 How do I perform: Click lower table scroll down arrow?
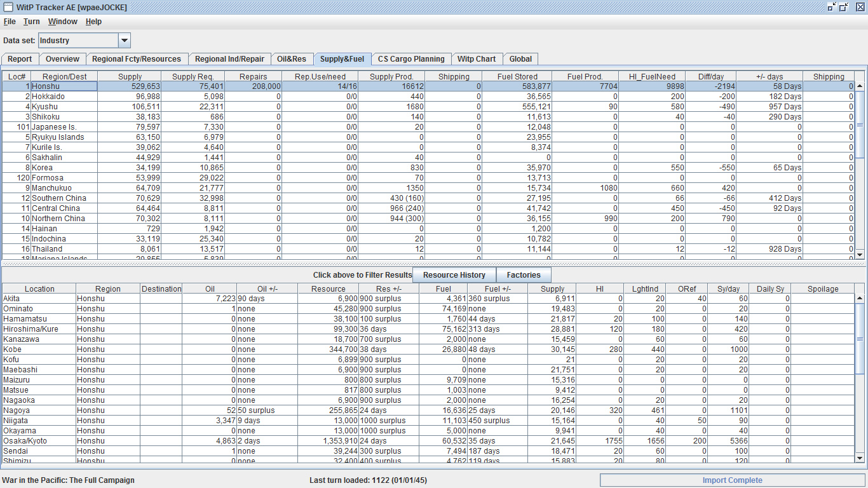point(860,457)
